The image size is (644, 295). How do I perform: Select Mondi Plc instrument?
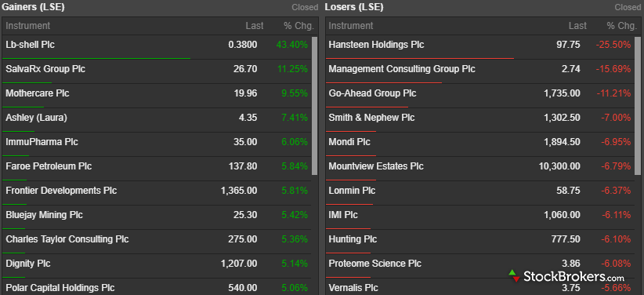349,141
